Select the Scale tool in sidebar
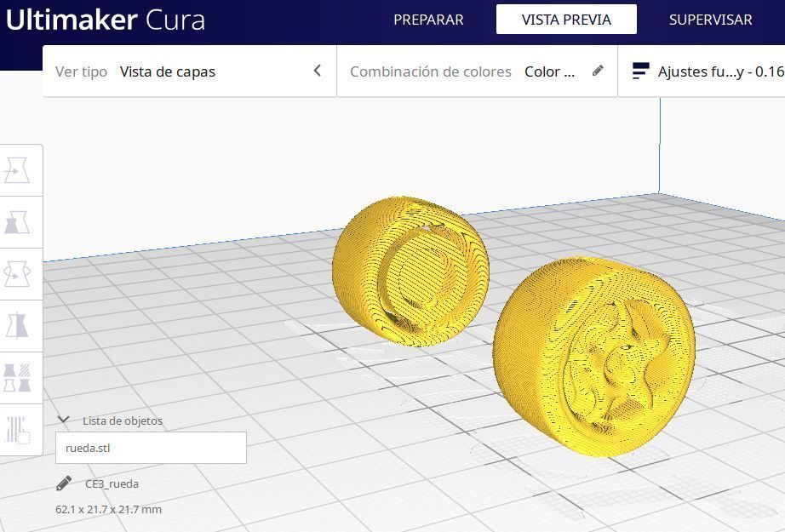 [17, 222]
